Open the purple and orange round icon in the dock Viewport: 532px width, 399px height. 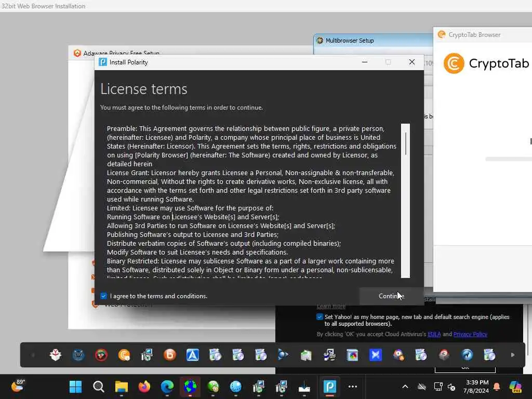click(398, 355)
